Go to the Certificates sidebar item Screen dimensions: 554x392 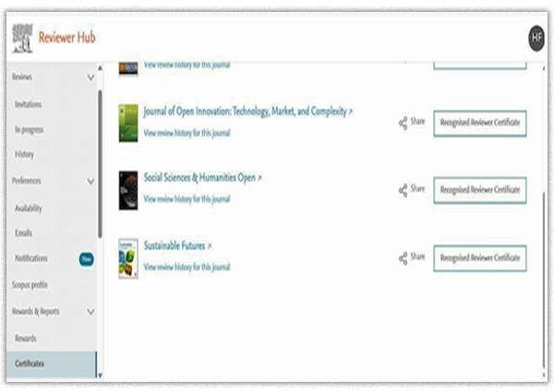30,363
